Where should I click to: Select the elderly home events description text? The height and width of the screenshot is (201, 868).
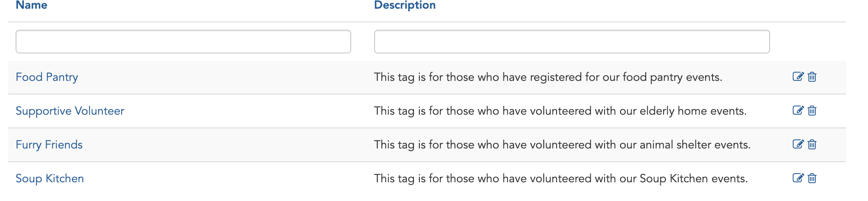[x=560, y=111]
